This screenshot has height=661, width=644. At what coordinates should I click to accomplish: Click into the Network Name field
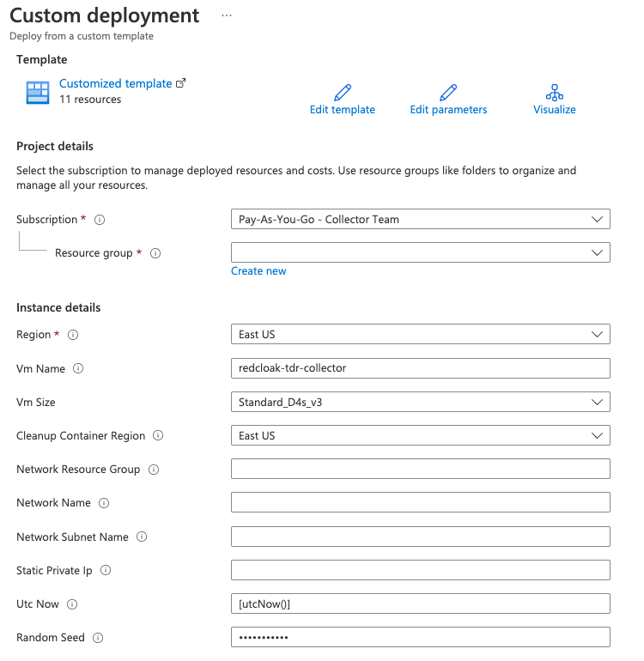(421, 502)
